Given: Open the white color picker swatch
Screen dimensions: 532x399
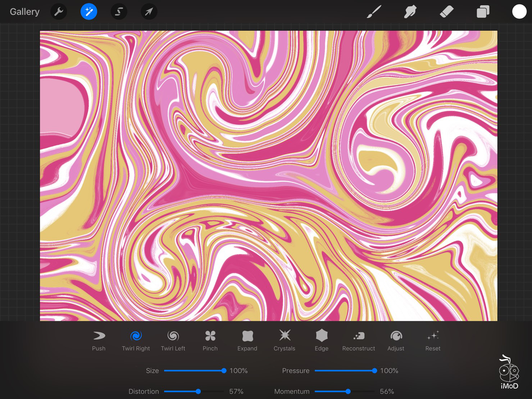Looking at the screenshot, I should coord(519,12).
